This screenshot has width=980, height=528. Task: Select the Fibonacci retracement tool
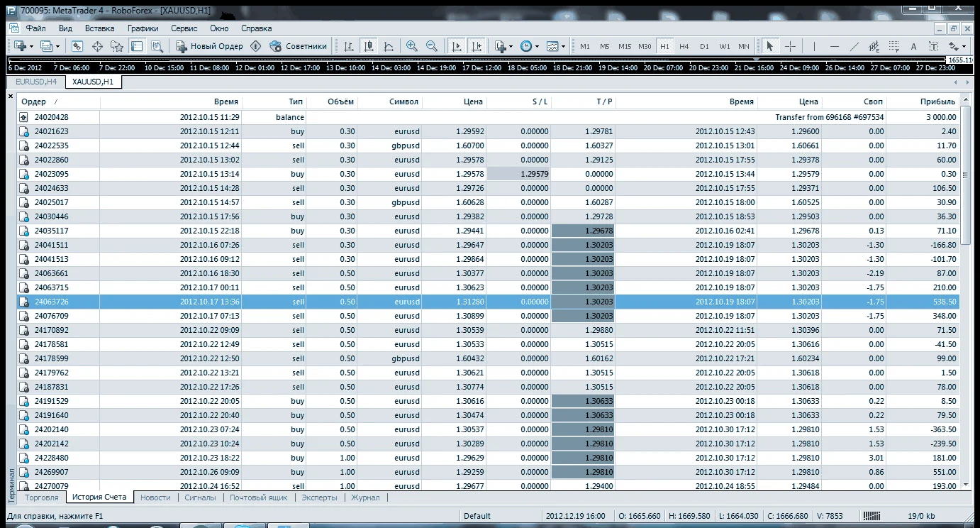click(x=893, y=46)
